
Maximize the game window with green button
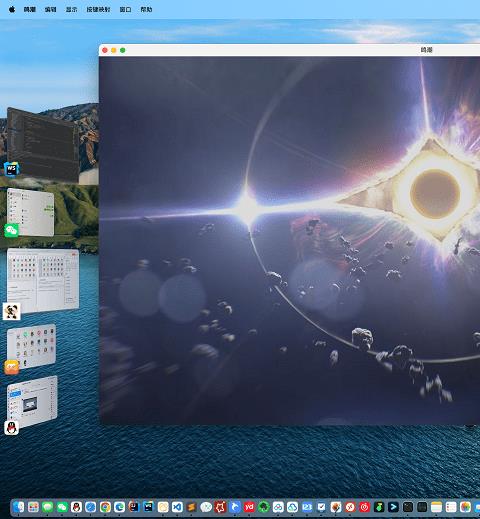click(123, 50)
